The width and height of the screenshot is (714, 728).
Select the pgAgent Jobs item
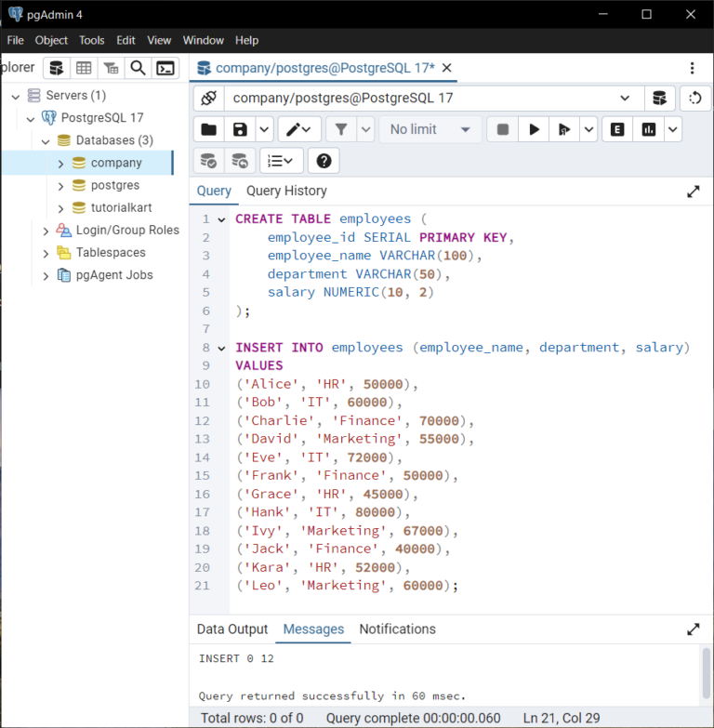pyautogui.click(x=114, y=275)
